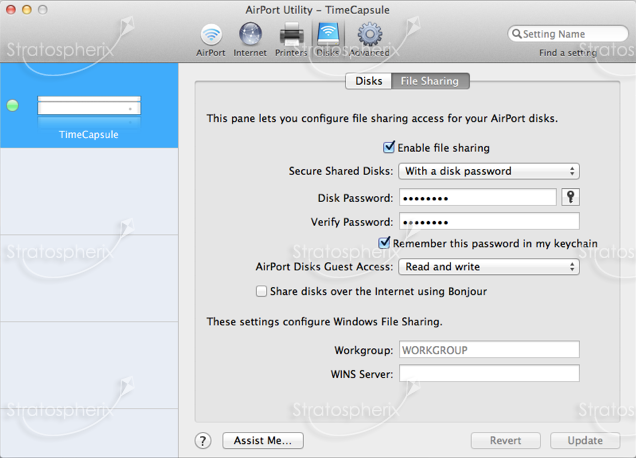Open the Advanced gear settings

point(370,40)
